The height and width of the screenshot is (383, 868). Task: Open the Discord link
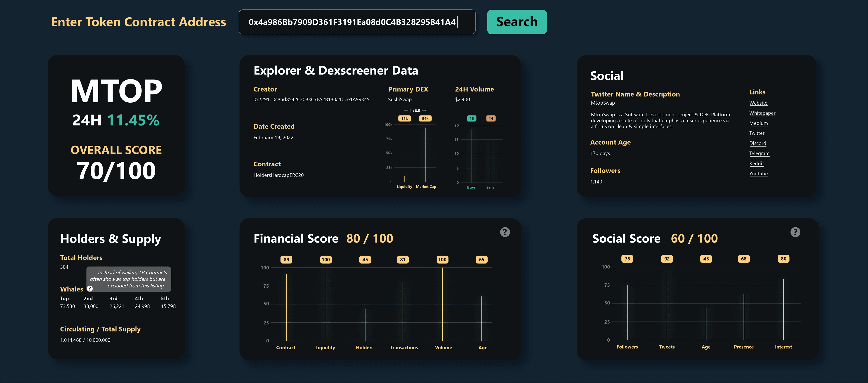click(758, 143)
